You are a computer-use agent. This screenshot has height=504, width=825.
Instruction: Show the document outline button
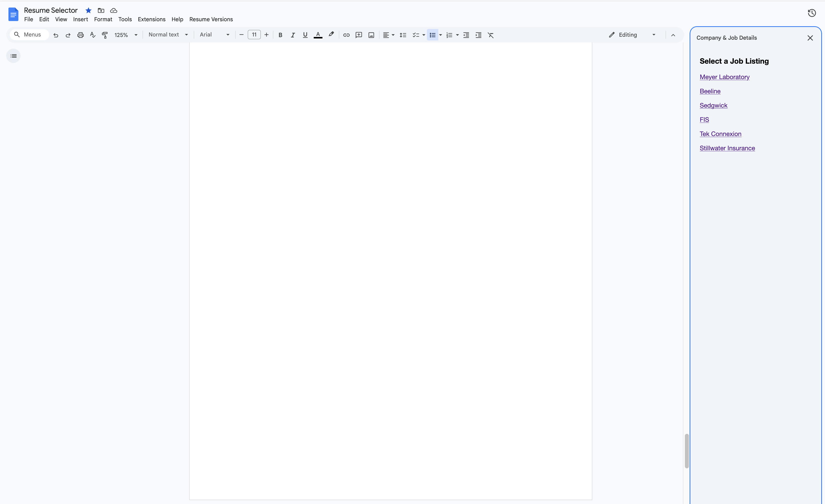(13, 56)
